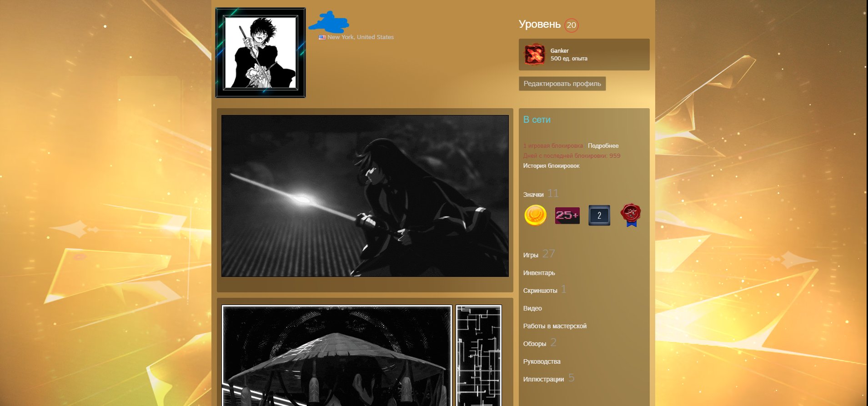Click the gold coin badge icon
Screen dimensions: 868x406
pos(535,215)
